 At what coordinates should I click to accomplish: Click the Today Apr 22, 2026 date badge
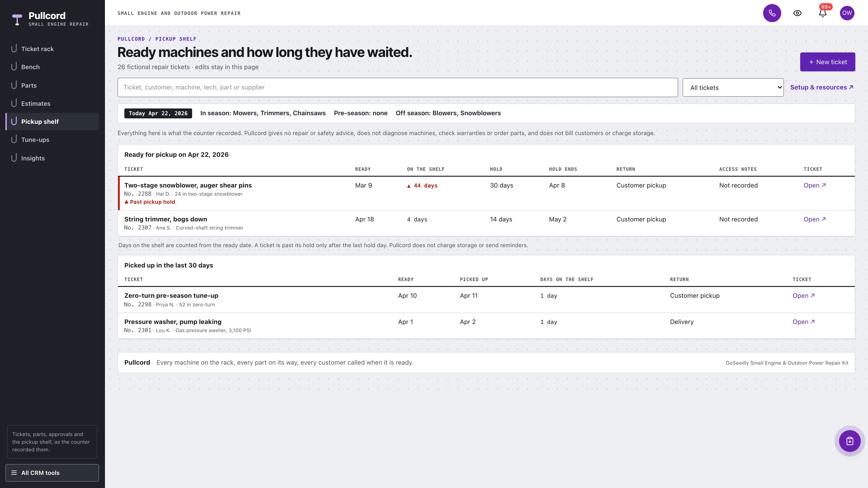[x=158, y=113]
